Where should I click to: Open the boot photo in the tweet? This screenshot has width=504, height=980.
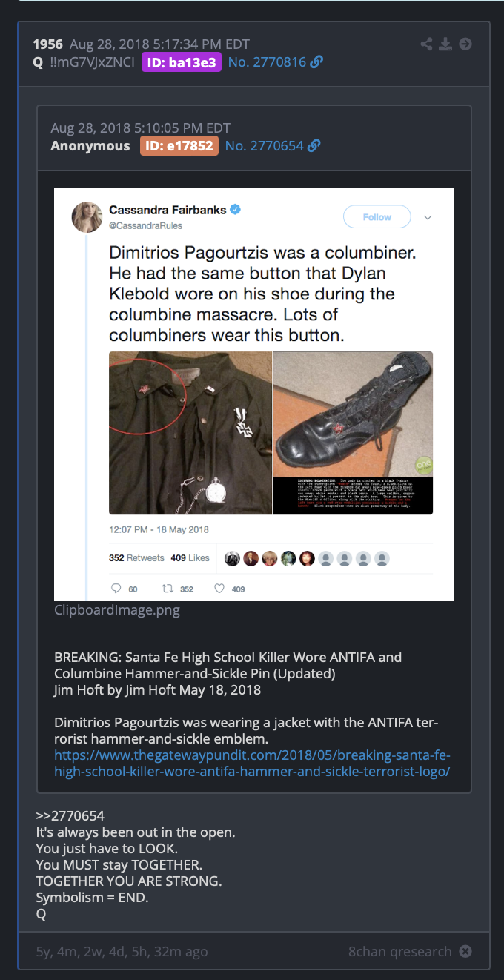[353, 433]
